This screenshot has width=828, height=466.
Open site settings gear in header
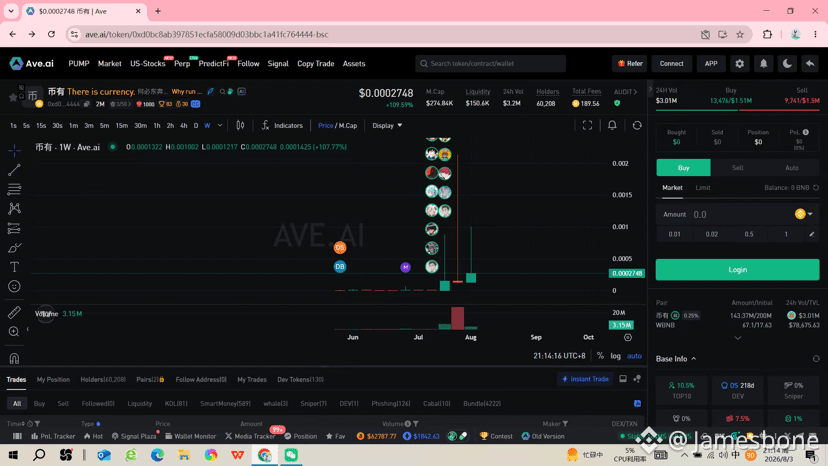(x=739, y=63)
